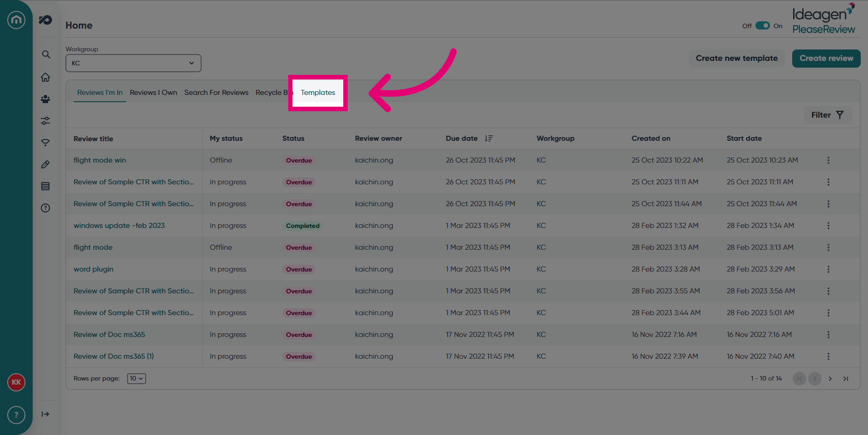Open row menu for flight mode win

coord(829,160)
